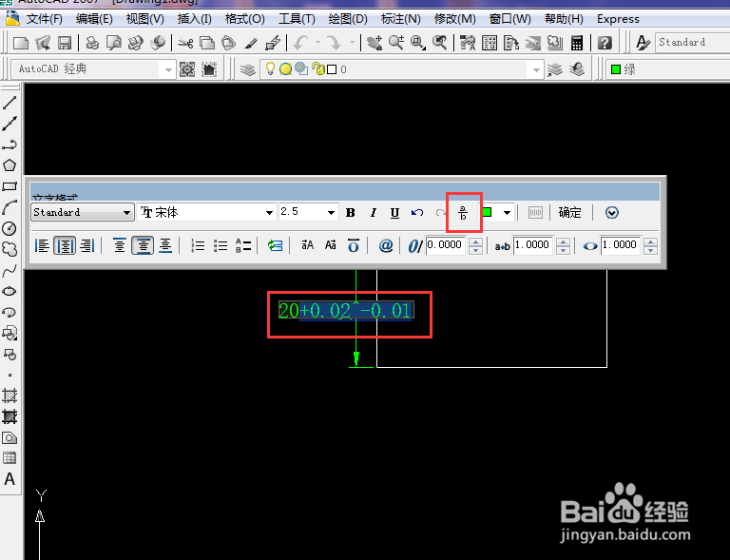
Task: Undo the last text edit
Action: pyautogui.click(x=417, y=213)
